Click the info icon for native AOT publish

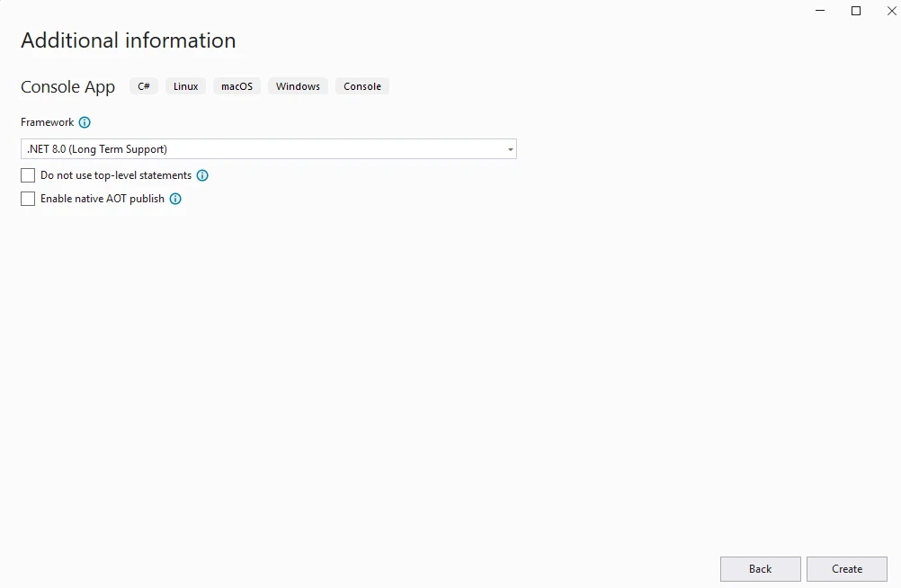[x=175, y=199]
